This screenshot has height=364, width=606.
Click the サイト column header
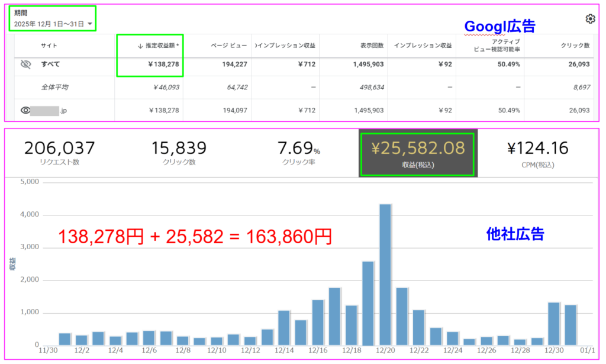click(x=49, y=46)
